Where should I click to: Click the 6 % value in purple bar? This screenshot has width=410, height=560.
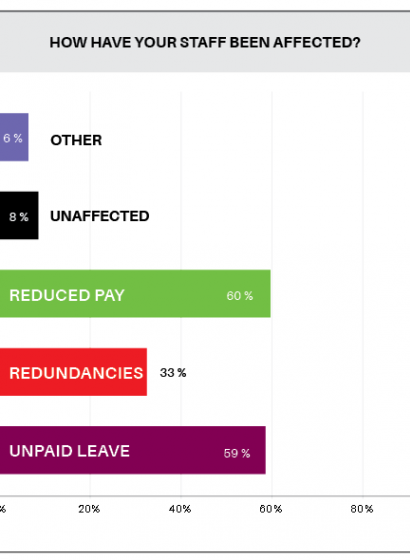(x=13, y=138)
